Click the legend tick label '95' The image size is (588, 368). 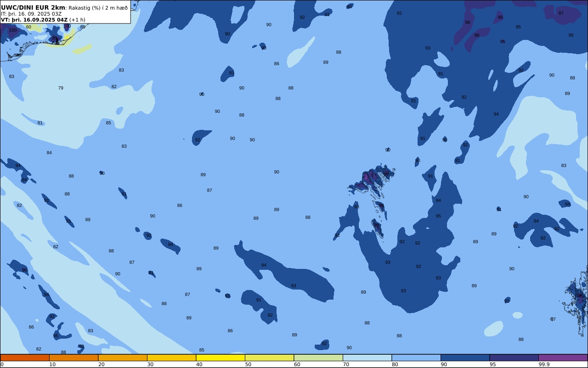coord(493,364)
